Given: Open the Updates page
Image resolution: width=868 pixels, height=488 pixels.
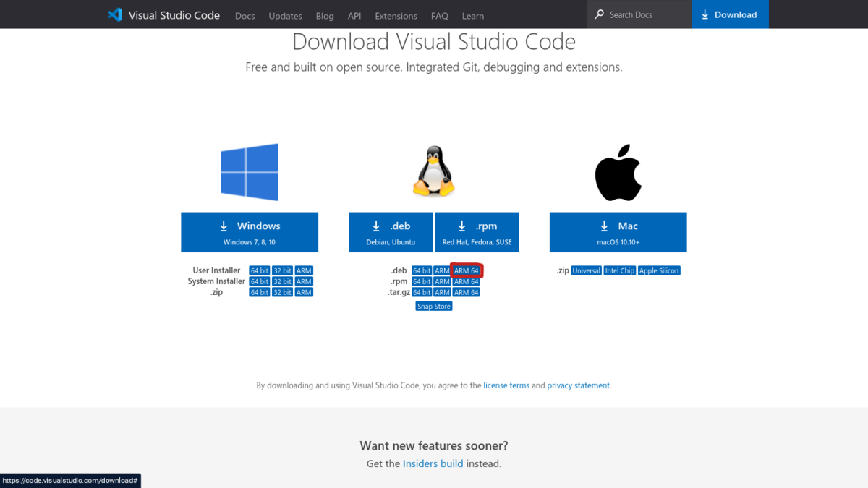Looking at the screenshot, I should [x=285, y=16].
